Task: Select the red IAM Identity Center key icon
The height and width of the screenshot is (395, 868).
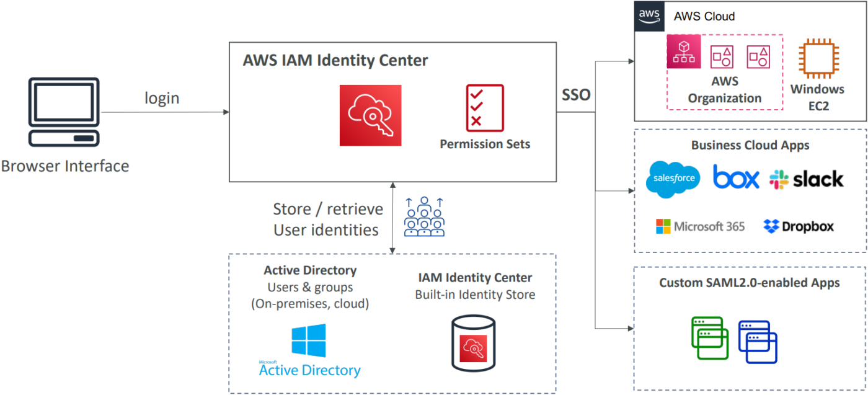Action: (x=370, y=115)
